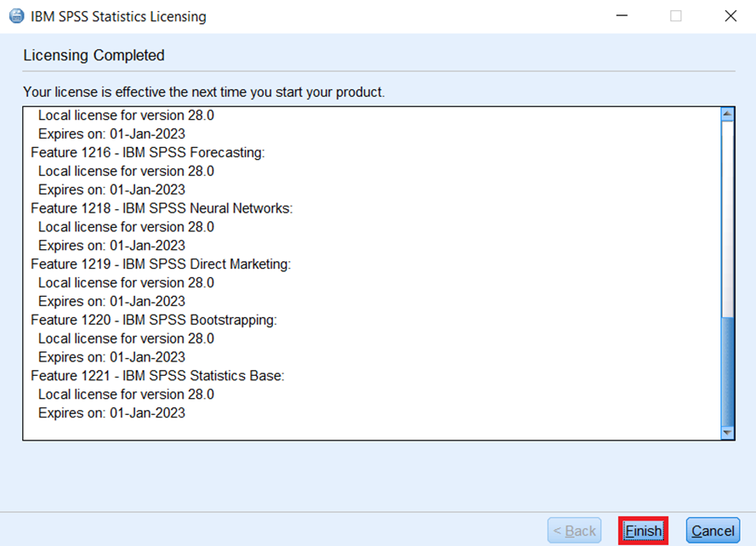The width and height of the screenshot is (756, 546).
Task: Click the scrollbar down arrow
Action: 727,432
